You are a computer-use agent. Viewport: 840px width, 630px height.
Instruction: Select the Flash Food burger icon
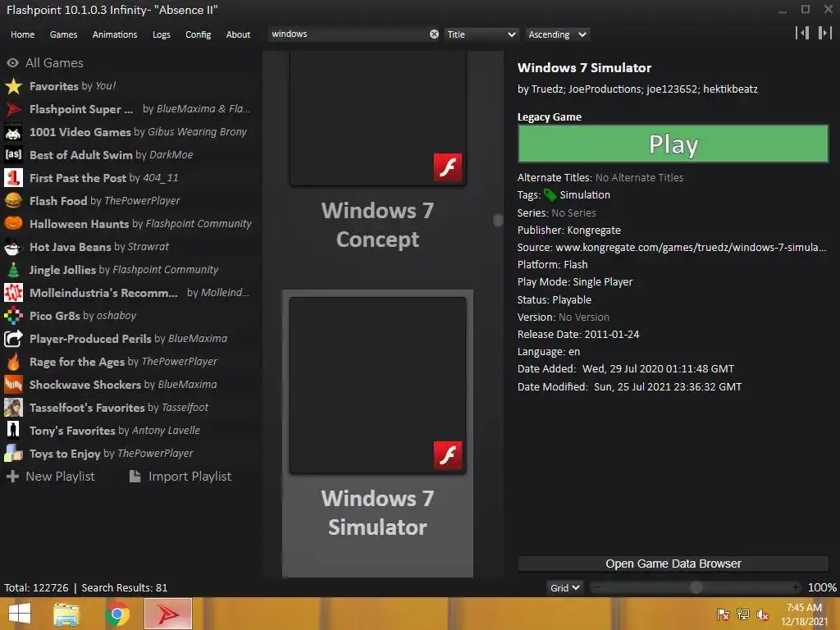click(x=13, y=201)
